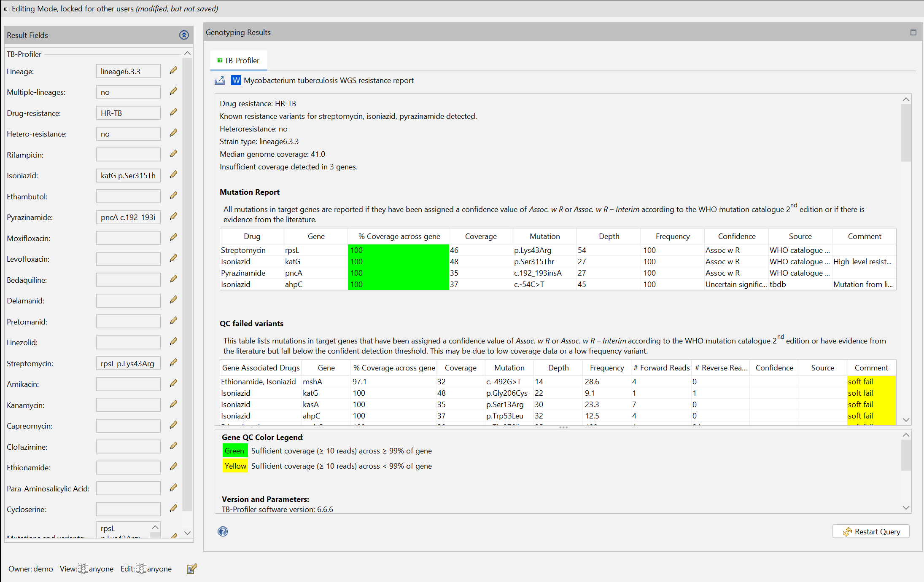Click the green coverage cell for rpsL
Viewport: 924px width, 582px height.
[398, 250]
